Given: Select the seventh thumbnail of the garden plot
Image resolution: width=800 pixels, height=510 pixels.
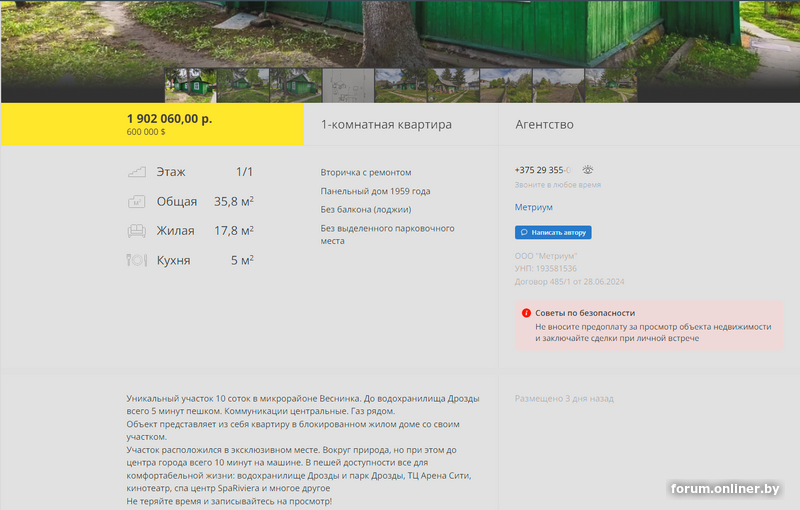Looking at the screenshot, I should point(506,86).
